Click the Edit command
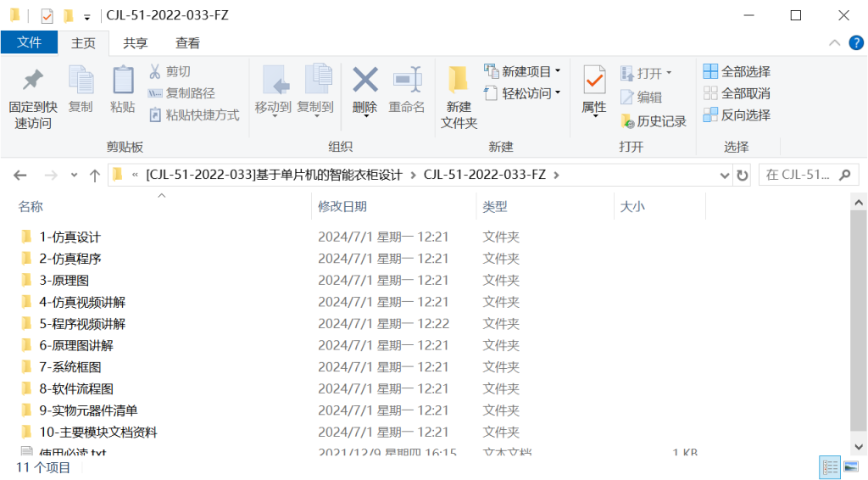This screenshot has height=480, width=868. pos(641,97)
